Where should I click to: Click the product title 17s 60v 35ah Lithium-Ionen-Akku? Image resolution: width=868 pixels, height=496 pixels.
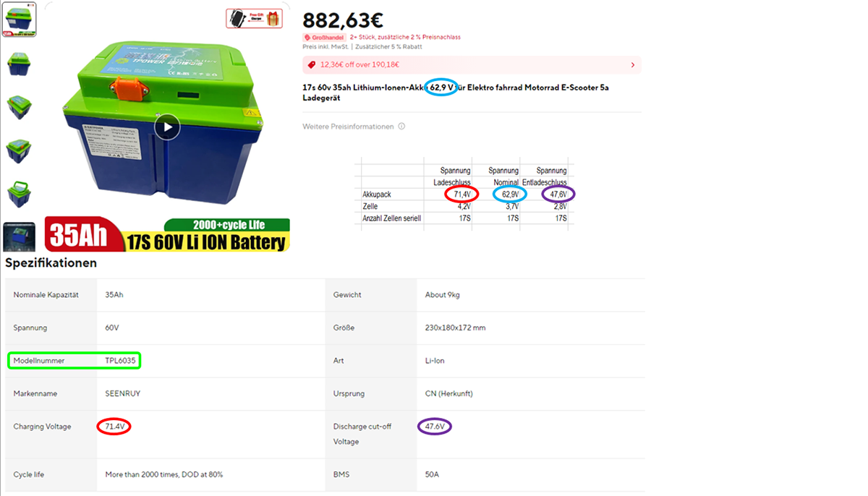pyautogui.click(x=362, y=88)
